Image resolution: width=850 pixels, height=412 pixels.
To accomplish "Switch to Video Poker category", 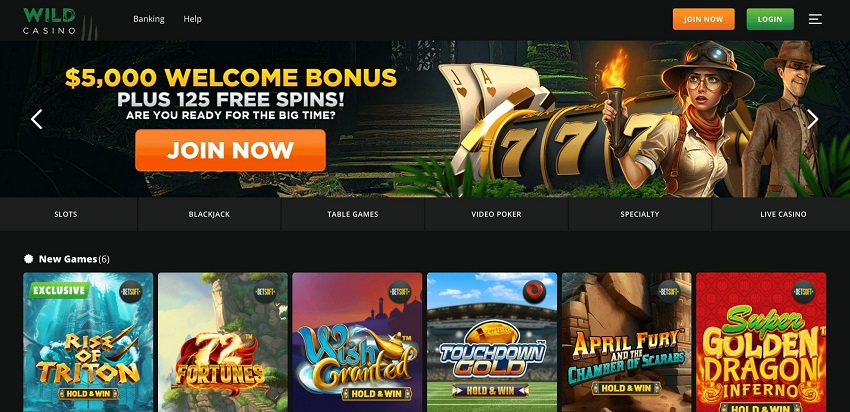I will pyautogui.click(x=497, y=214).
